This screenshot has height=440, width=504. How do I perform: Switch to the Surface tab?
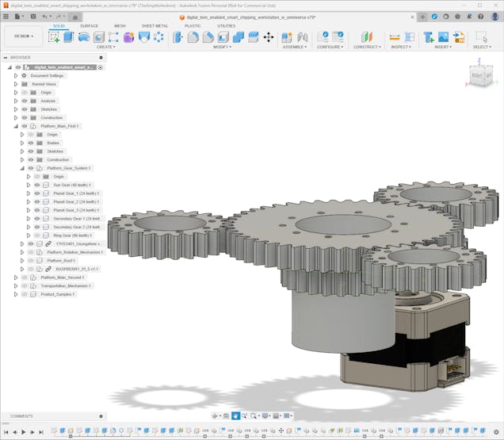(x=89, y=25)
